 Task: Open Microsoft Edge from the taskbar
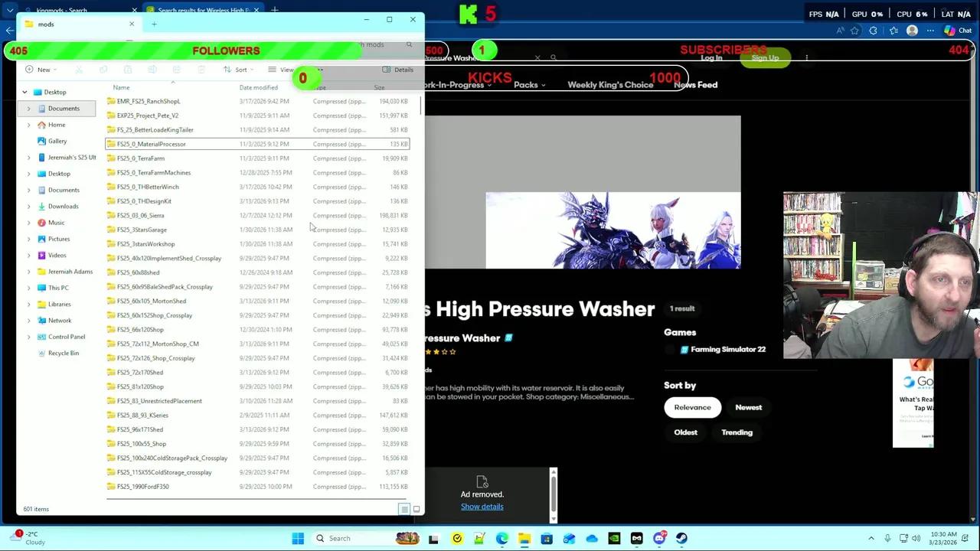point(501,538)
